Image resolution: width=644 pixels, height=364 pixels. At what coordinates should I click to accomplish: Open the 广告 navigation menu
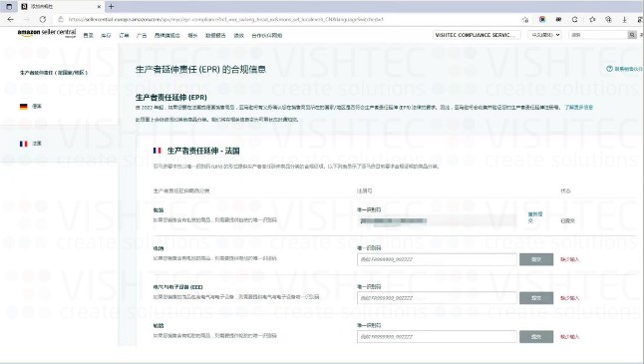(142, 35)
